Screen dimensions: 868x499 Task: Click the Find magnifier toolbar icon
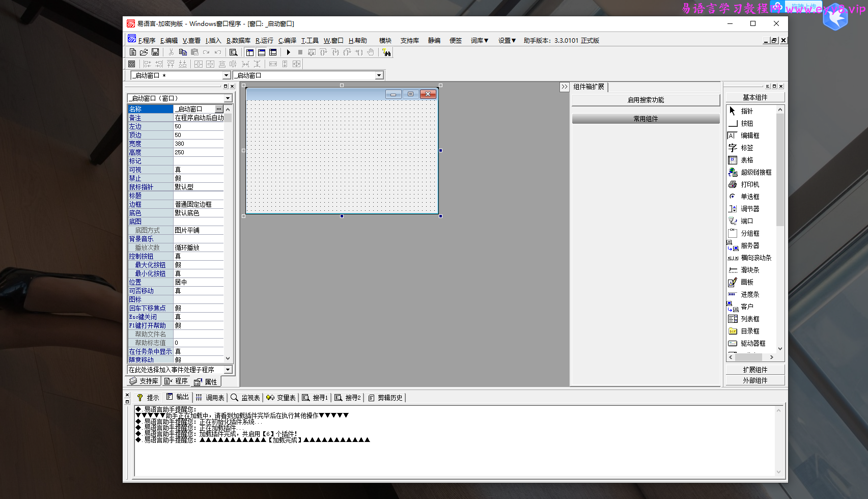[234, 52]
